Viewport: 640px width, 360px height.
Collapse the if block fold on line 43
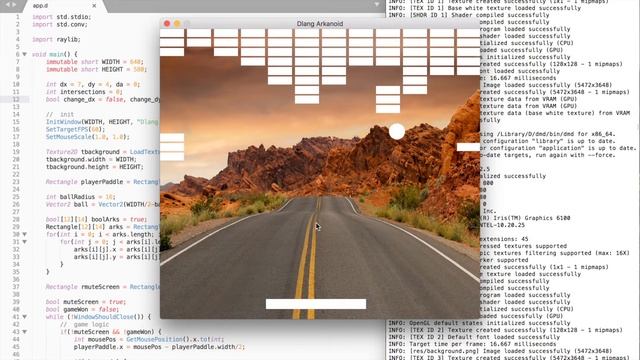24,332
